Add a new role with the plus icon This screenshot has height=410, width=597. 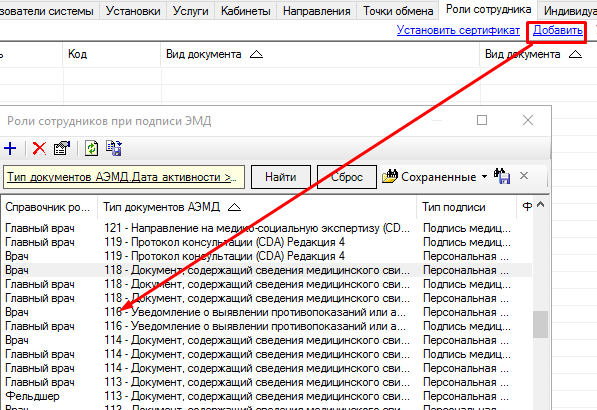10,148
